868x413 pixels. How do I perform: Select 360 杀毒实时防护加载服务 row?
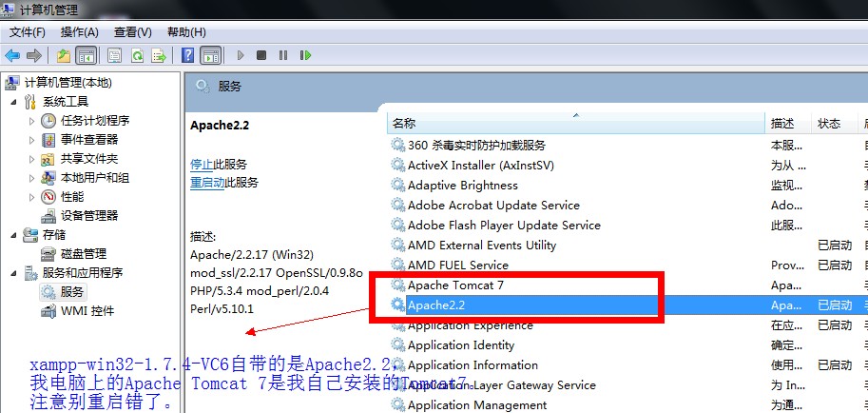click(x=476, y=146)
